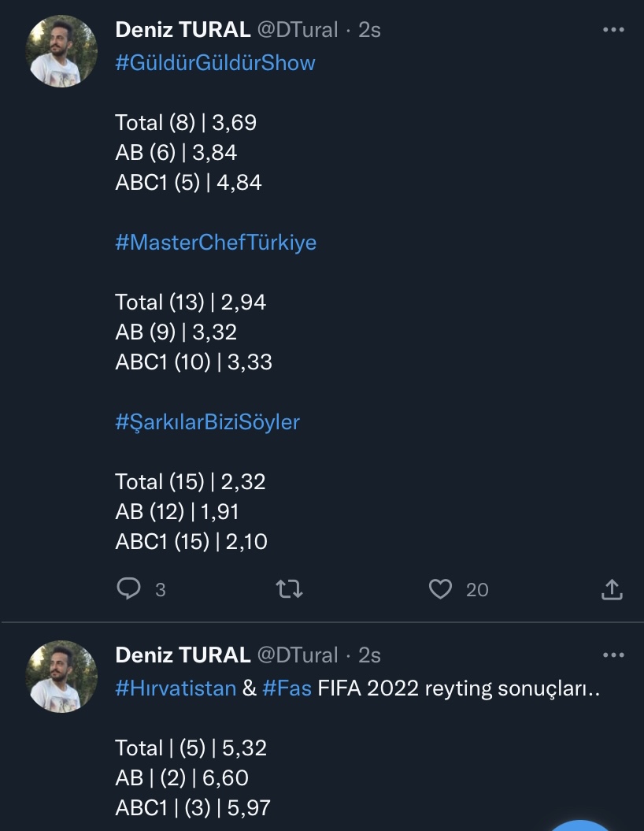The height and width of the screenshot is (831, 644).
Task: Share the first tweet via share icon
Action: (x=612, y=589)
